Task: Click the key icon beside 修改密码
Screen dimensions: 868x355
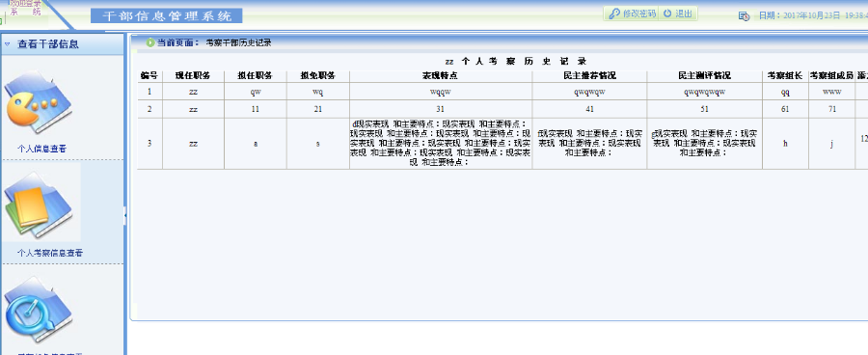Action: (614, 14)
